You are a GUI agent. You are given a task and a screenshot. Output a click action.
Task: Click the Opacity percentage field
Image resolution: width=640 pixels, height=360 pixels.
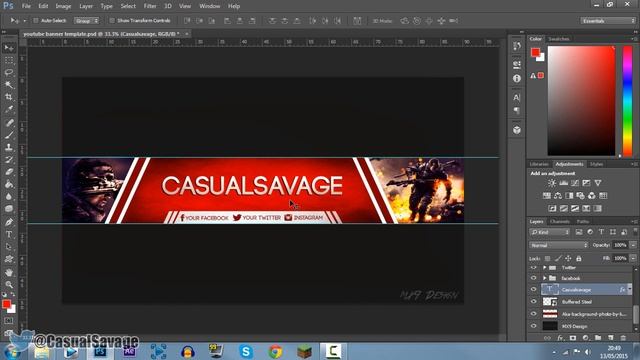tap(620, 245)
